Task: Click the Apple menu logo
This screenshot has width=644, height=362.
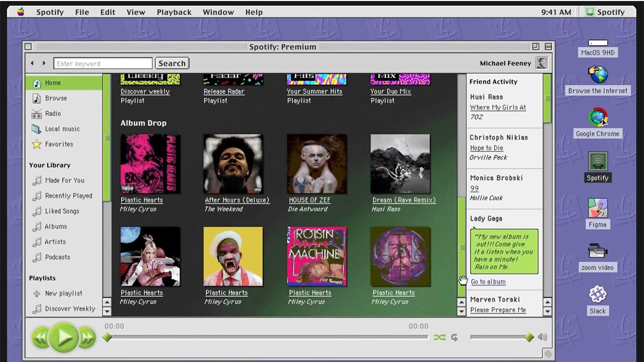Action: click(x=21, y=12)
